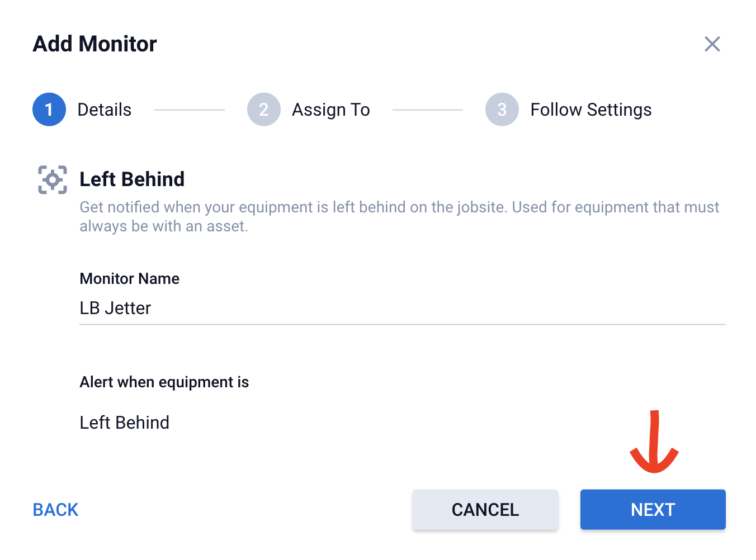The image size is (756, 560).
Task: Click the bold Left Behind heading
Action: (132, 179)
